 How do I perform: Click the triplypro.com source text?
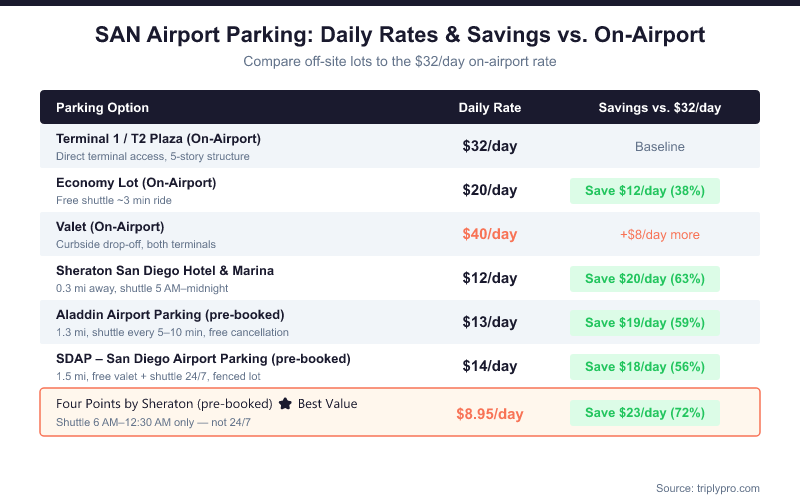[708, 488]
